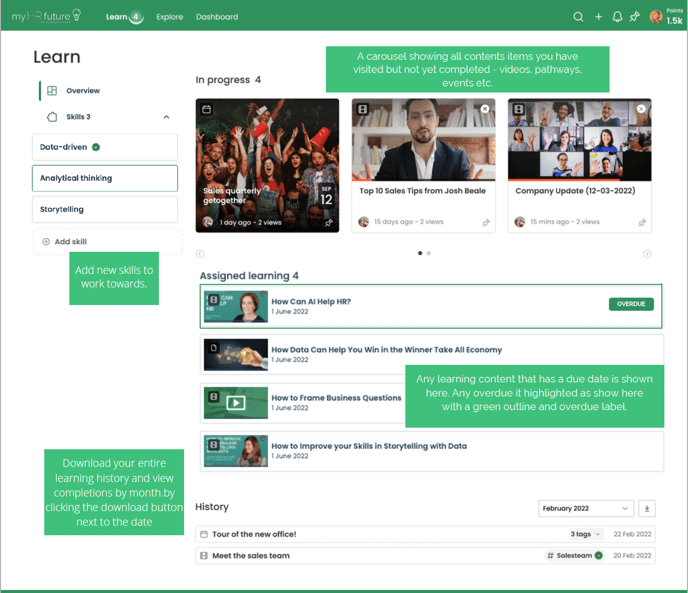Open the search magnifier in top bar
The height and width of the screenshot is (593, 688).
point(578,17)
